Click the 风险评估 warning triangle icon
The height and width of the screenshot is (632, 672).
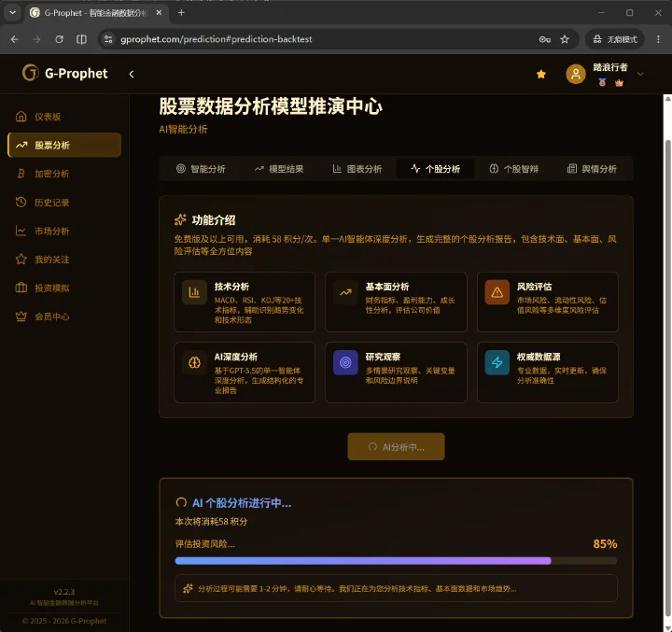497,292
